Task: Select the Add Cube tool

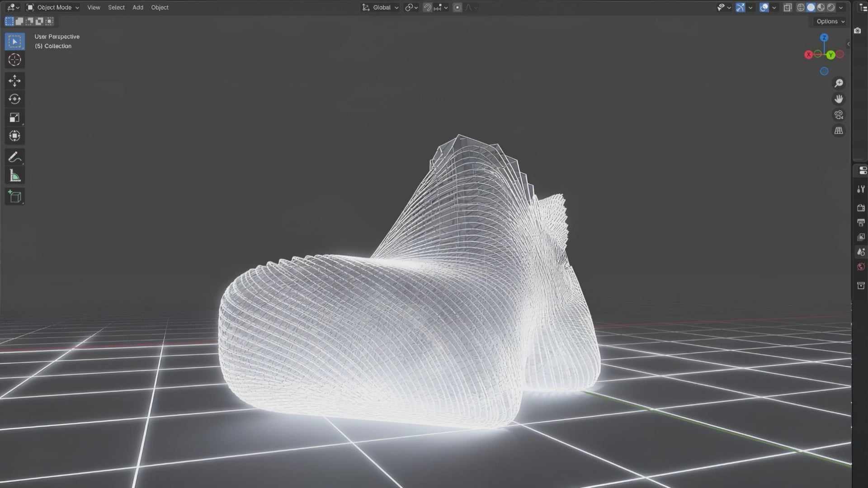Action: pyautogui.click(x=14, y=197)
